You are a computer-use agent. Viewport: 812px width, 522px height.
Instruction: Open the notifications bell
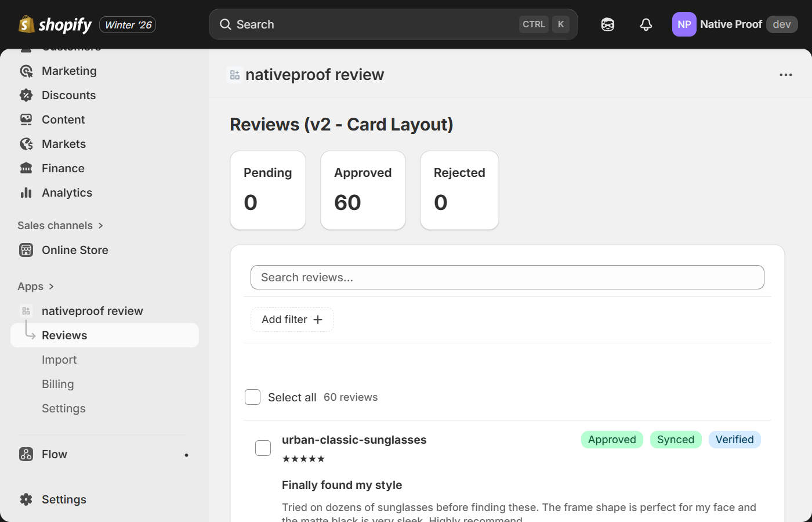(646, 24)
